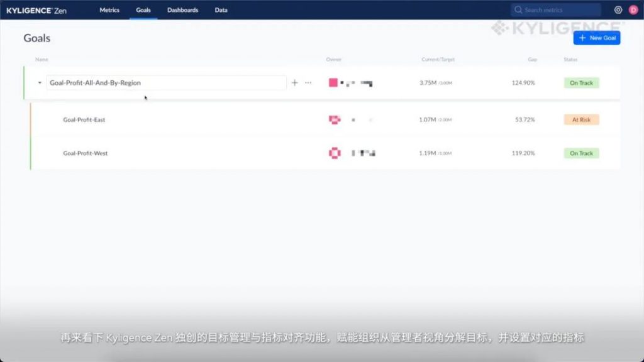Collapse the Goal-Profit-All-And-By-Region row
Screen dimensions: 644x362
point(40,82)
